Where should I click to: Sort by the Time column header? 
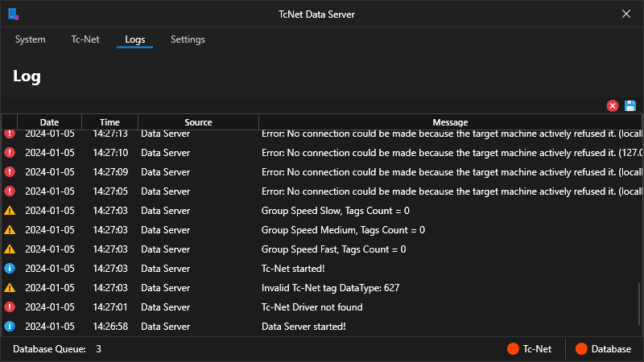(109, 122)
